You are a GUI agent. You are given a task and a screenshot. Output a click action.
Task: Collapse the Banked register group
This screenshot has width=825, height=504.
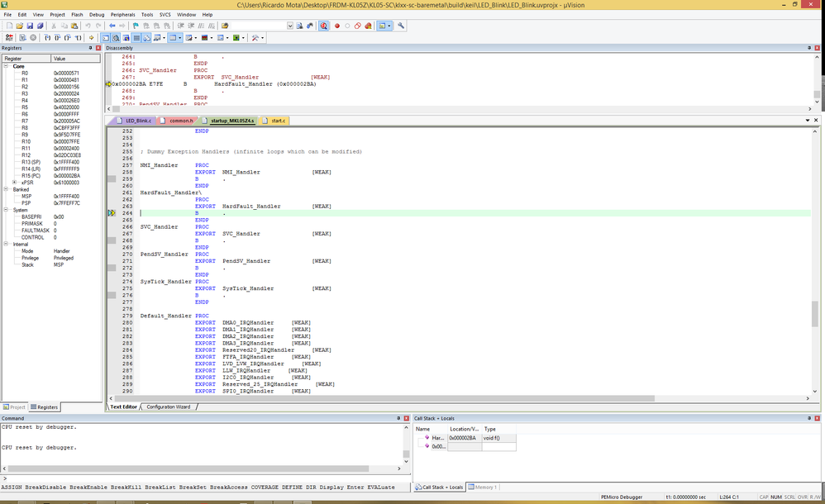click(x=7, y=189)
